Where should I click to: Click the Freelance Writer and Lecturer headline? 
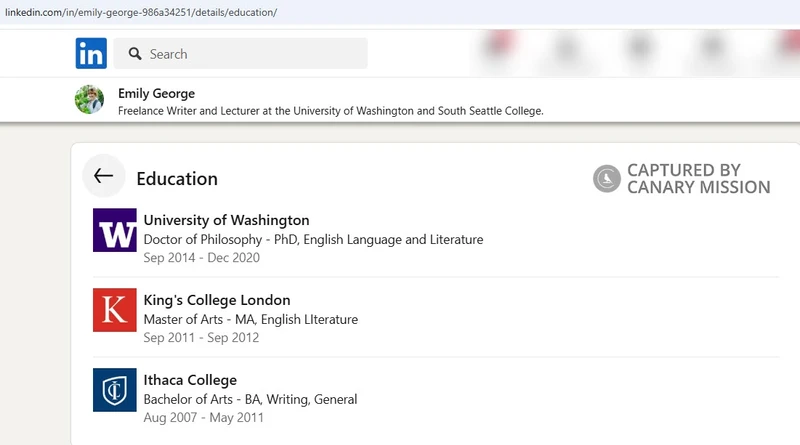331,111
